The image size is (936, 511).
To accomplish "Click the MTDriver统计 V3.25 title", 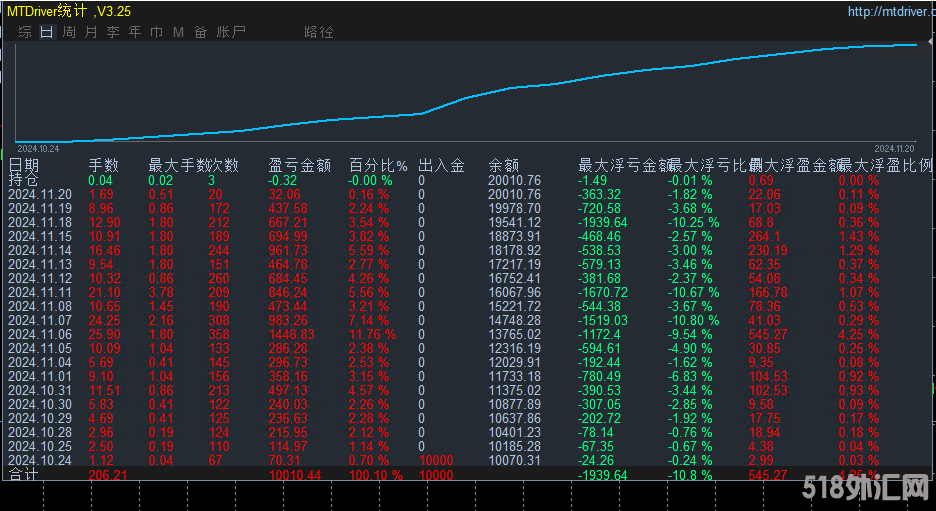I will (69, 11).
